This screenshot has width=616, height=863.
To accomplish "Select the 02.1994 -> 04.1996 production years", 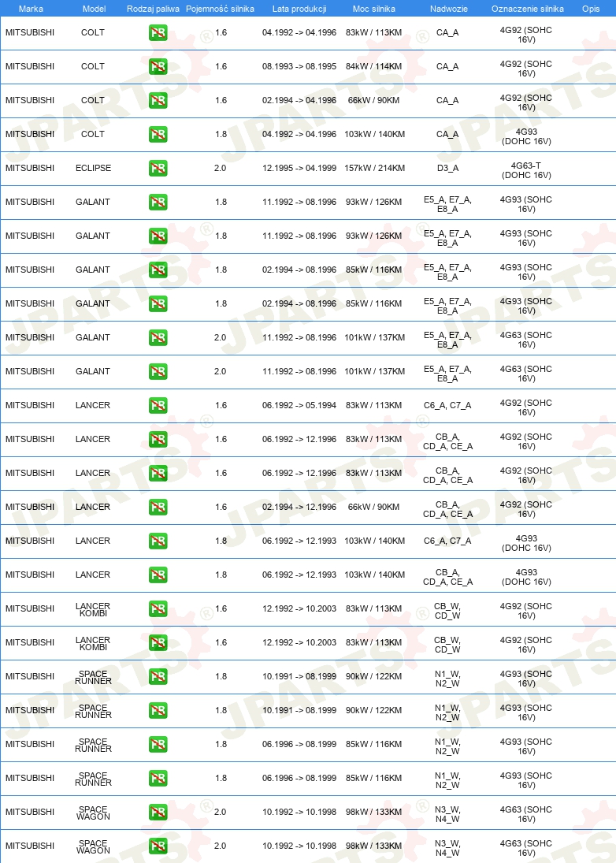I will pos(299,100).
